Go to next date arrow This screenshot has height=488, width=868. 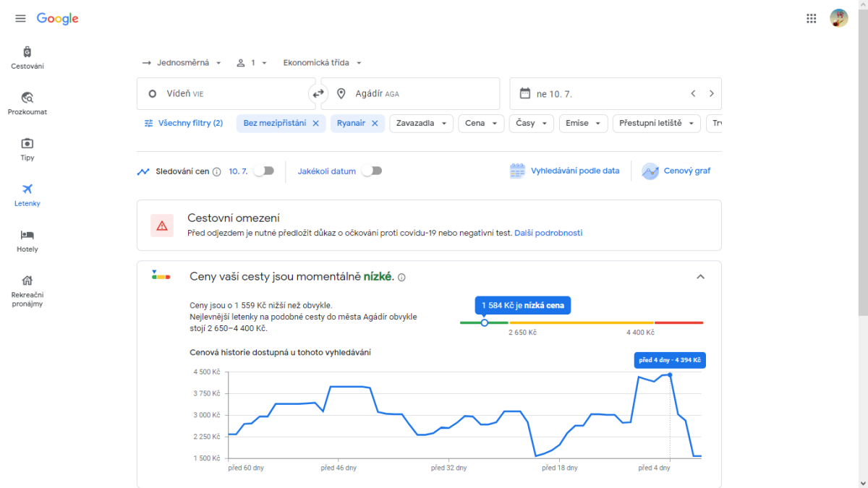tap(711, 94)
